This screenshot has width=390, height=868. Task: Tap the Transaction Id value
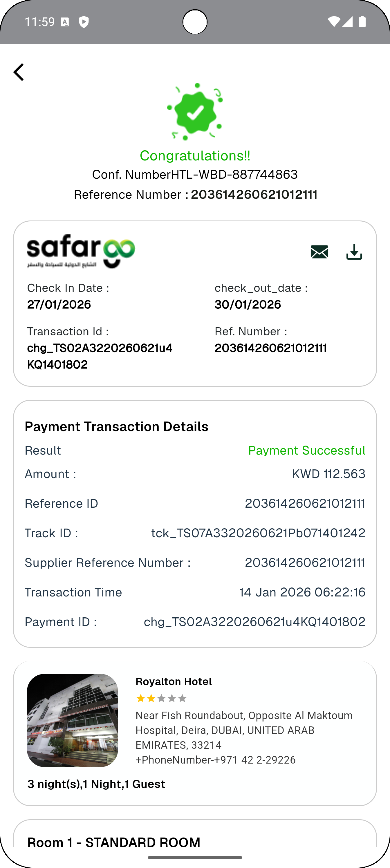100,356
